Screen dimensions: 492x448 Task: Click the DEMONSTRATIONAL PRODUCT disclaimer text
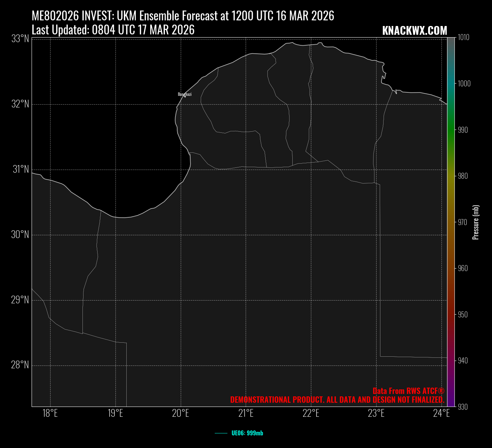coord(337,400)
